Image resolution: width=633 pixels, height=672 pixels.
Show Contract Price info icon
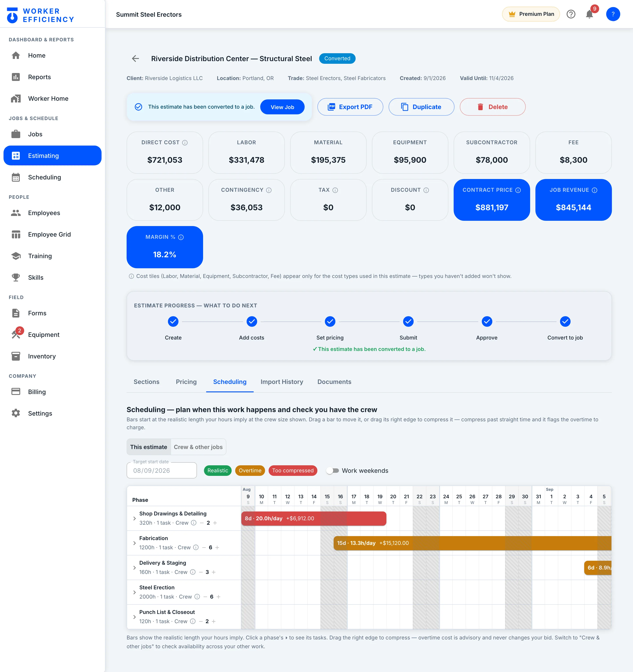518,190
